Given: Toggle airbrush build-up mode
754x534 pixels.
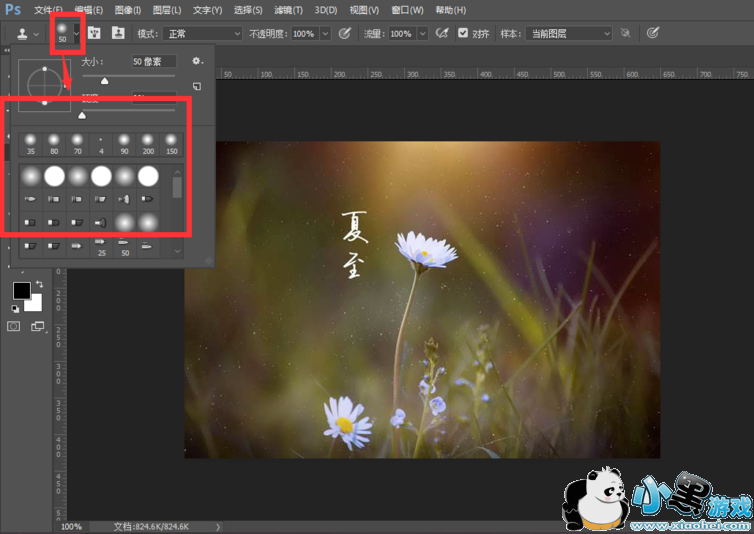Looking at the screenshot, I should point(441,33).
